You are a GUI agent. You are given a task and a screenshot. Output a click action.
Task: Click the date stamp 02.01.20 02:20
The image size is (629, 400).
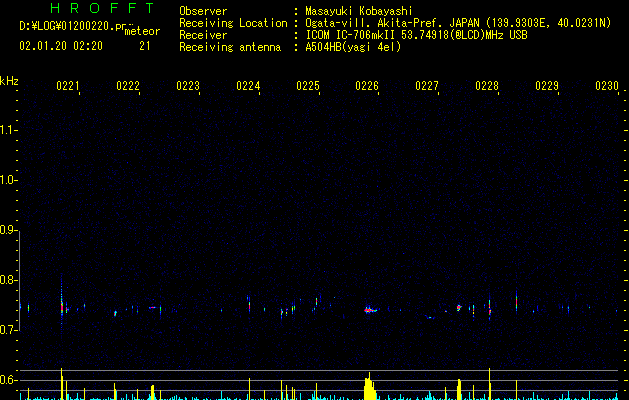click(61, 46)
